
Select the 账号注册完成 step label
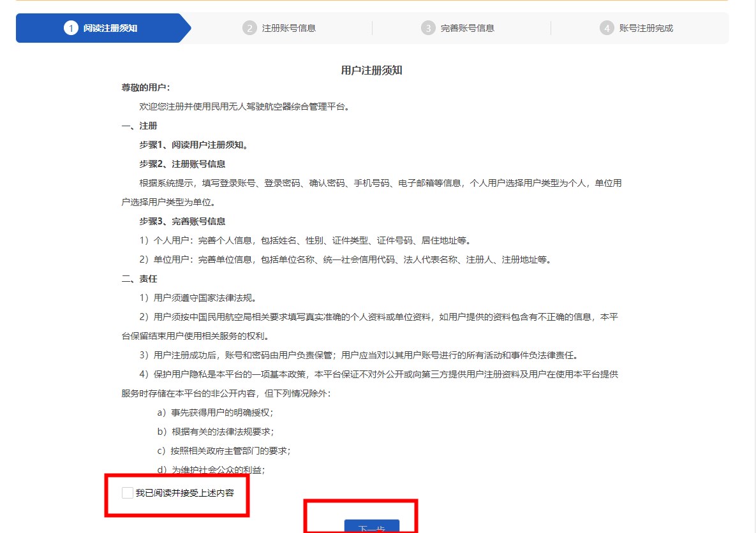click(646, 28)
